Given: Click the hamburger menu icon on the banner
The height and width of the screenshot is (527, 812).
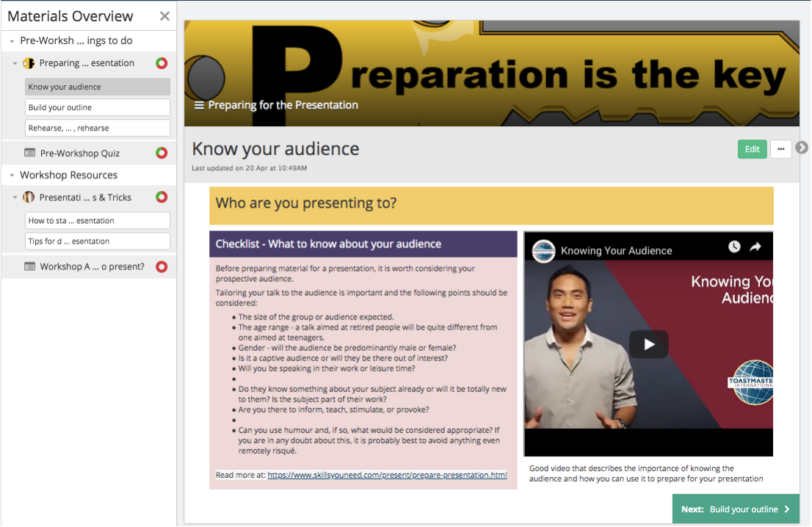Looking at the screenshot, I should click(x=199, y=105).
